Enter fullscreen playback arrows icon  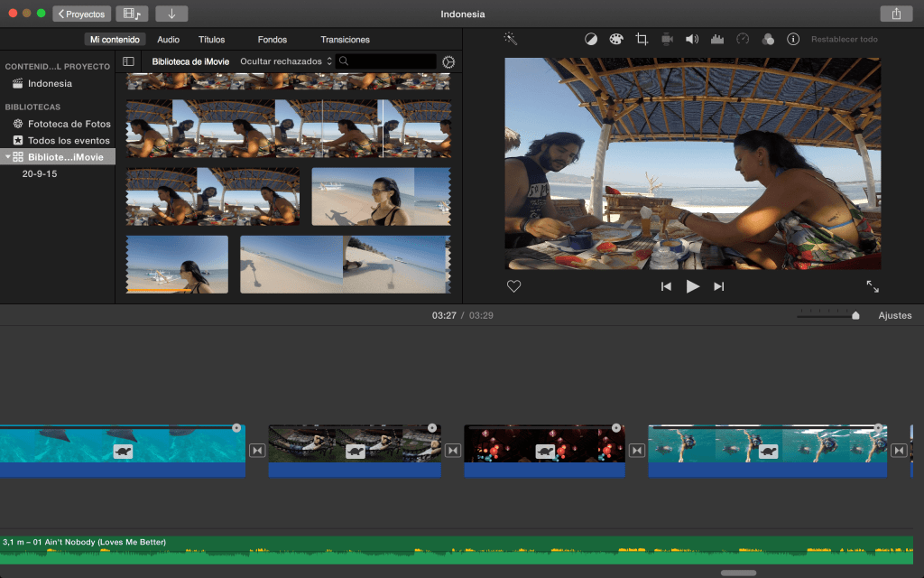coord(873,286)
